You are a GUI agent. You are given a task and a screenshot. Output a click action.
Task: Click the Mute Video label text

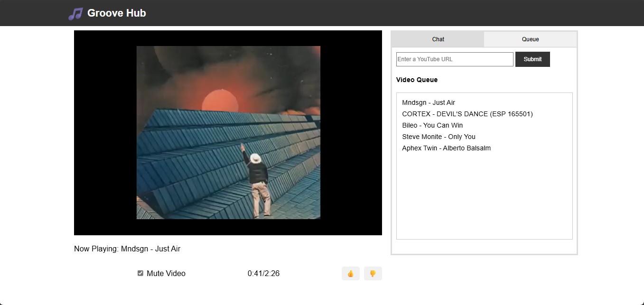click(x=166, y=273)
